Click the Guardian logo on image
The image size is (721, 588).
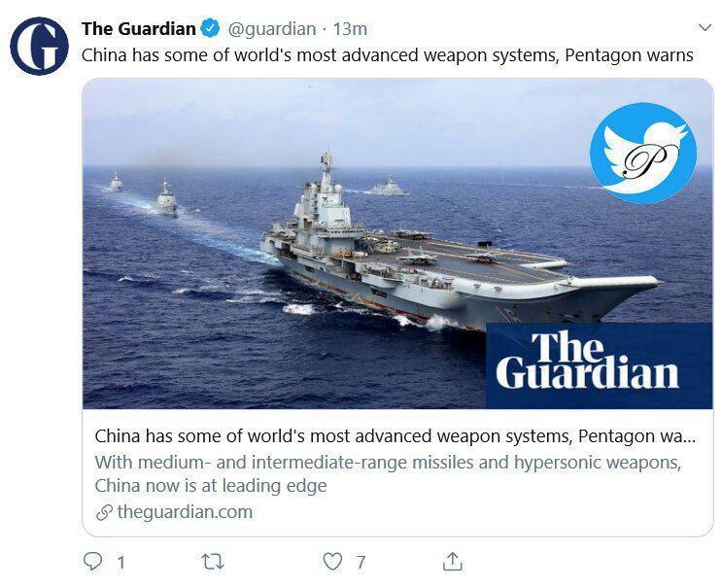click(x=599, y=365)
